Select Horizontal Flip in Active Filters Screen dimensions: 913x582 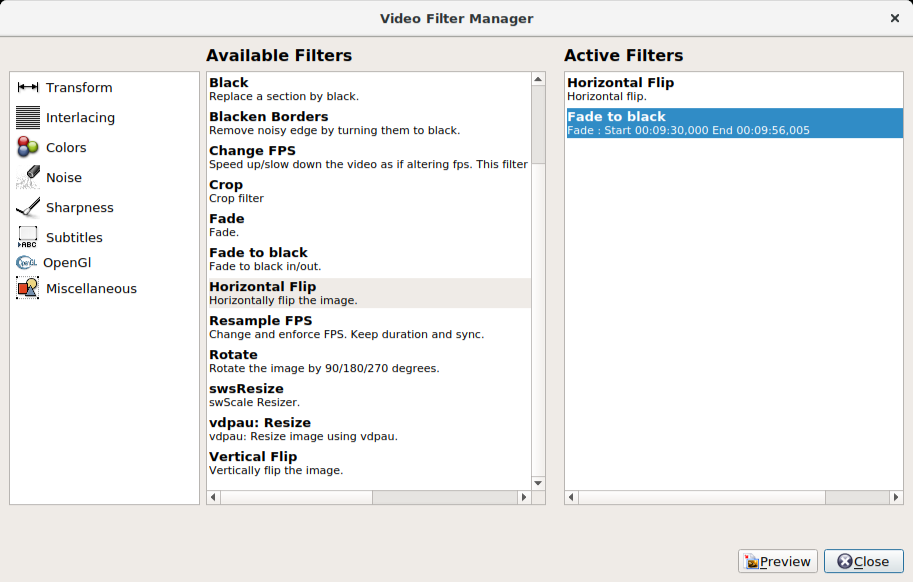pyautogui.click(x=734, y=89)
